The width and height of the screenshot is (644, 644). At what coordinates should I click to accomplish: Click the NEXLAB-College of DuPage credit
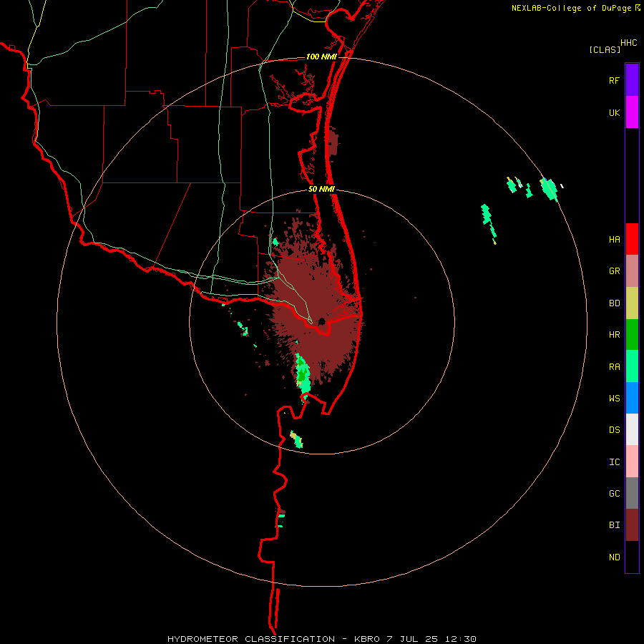click(572, 8)
